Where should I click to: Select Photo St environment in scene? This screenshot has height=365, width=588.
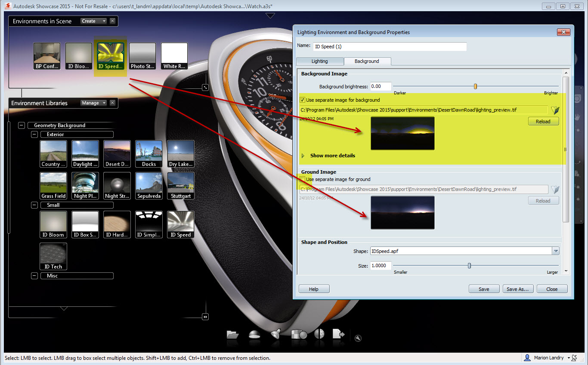pos(142,56)
